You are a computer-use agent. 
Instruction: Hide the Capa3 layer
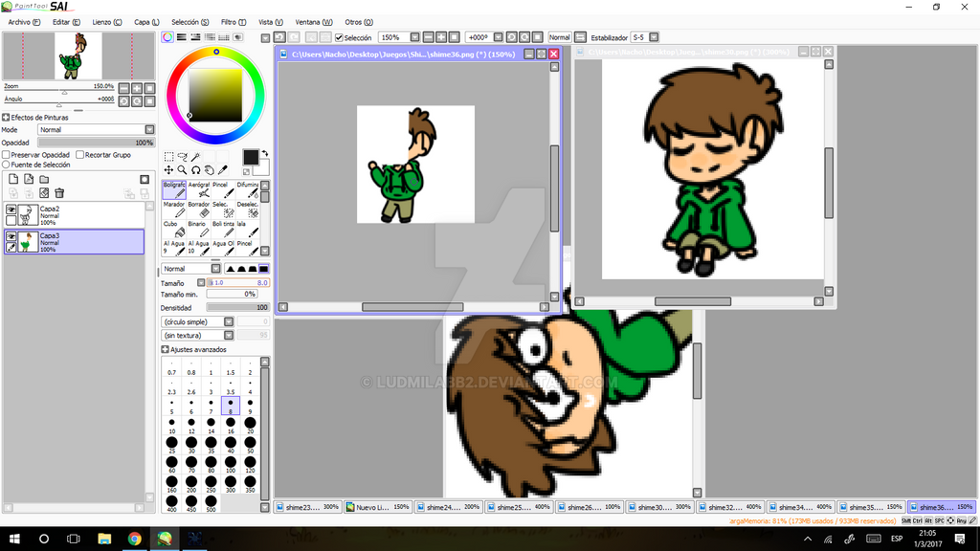coord(11,236)
